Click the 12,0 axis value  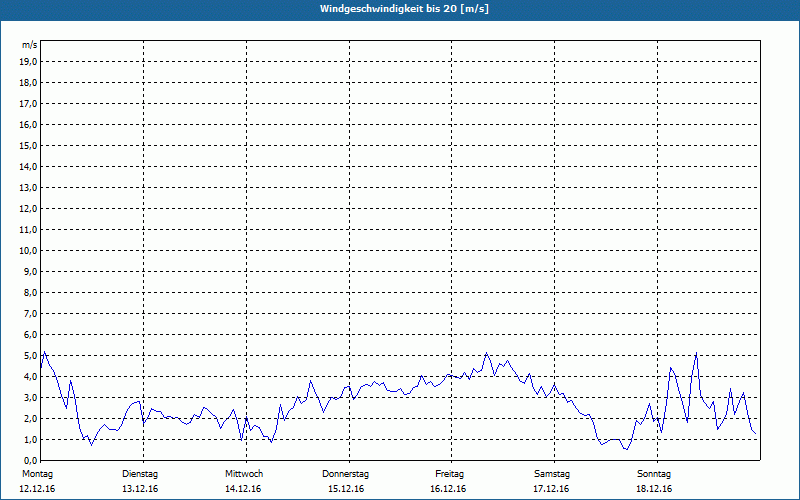pyautogui.click(x=28, y=209)
